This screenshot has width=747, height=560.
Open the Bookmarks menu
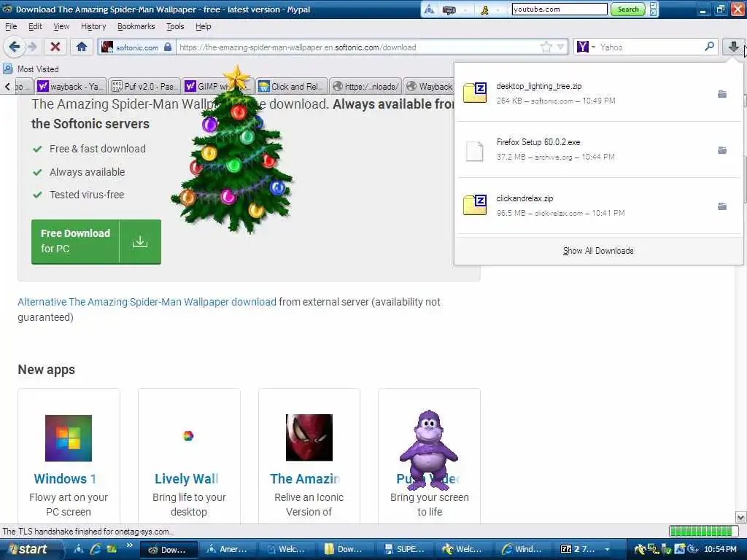click(136, 26)
